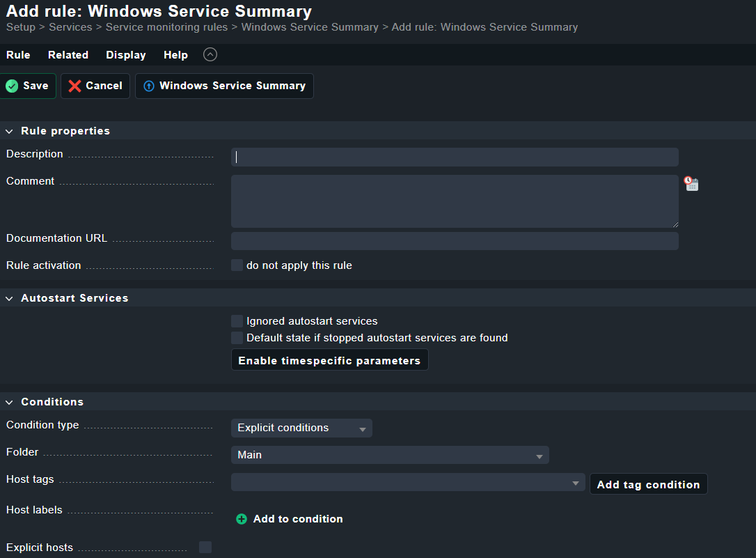The width and height of the screenshot is (756, 558).
Task: Check the Ignored autostart services box
Action: (x=237, y=321)
